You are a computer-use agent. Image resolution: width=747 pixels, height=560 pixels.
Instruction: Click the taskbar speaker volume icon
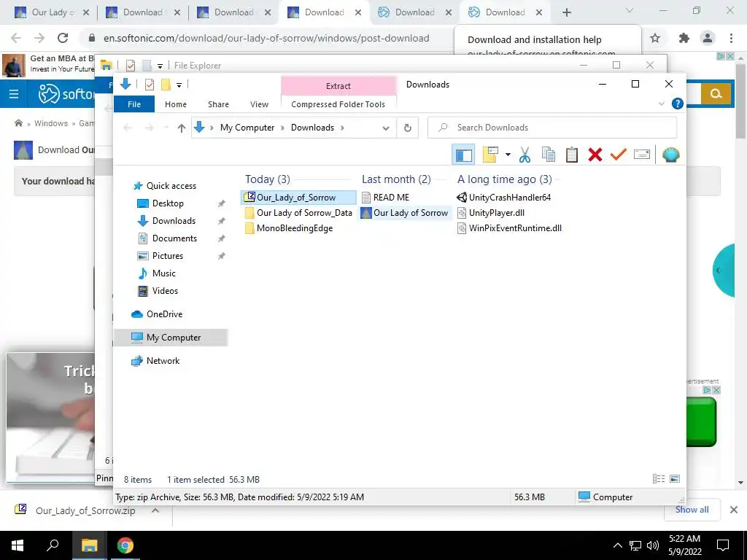[x=653, y=545]
